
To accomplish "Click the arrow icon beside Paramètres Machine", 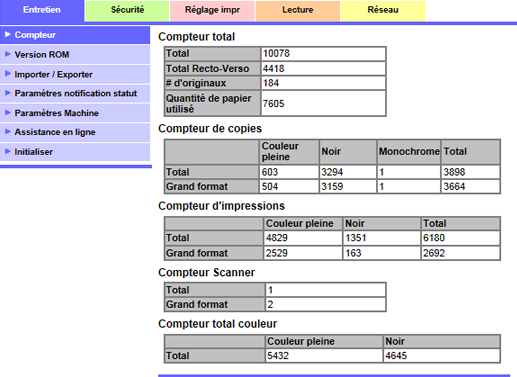I will (8, 113).
